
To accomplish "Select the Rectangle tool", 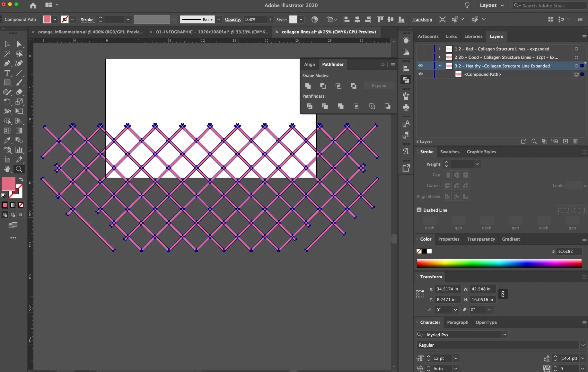I will pyautogui.click(x=7, y=83).
